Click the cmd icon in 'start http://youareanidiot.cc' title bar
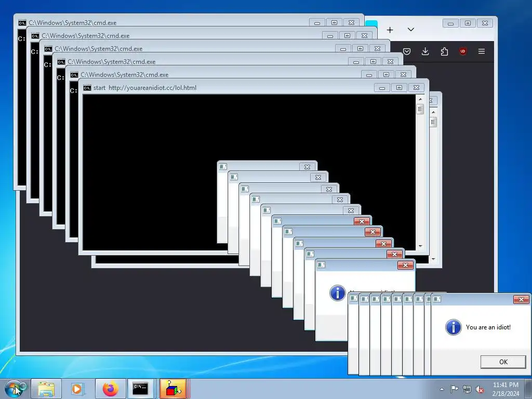This screenshot has width=532, height=399. 87,88
